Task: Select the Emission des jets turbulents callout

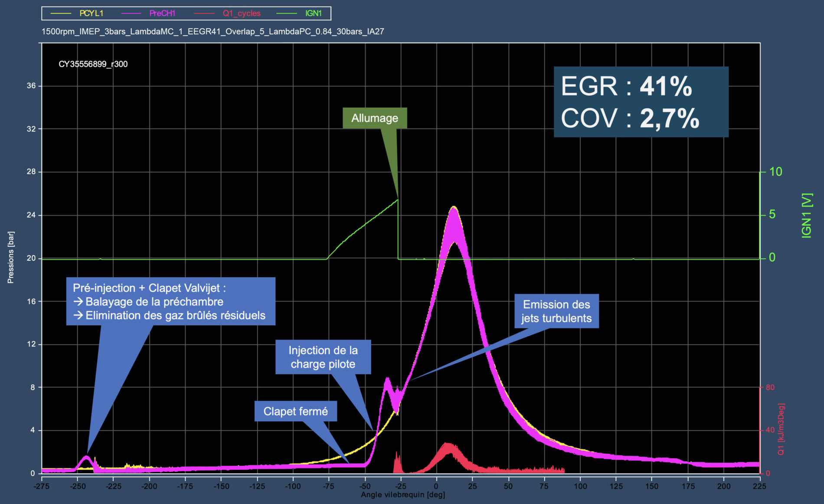Action: 556,311
